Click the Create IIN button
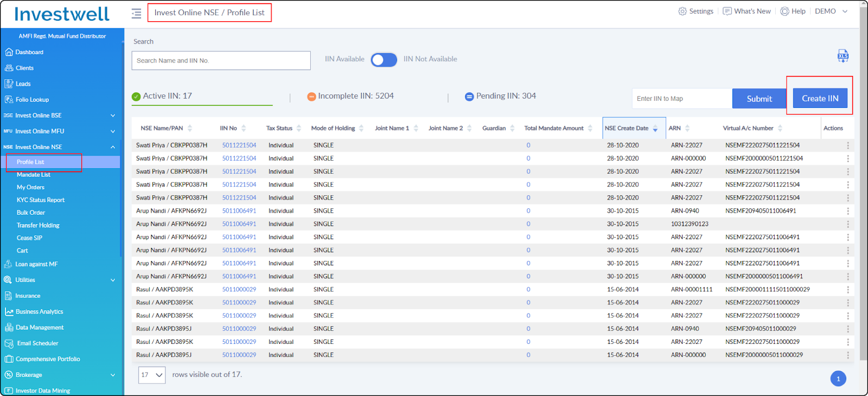The width and height of the screenshot is (868, 396). (820, 98)
